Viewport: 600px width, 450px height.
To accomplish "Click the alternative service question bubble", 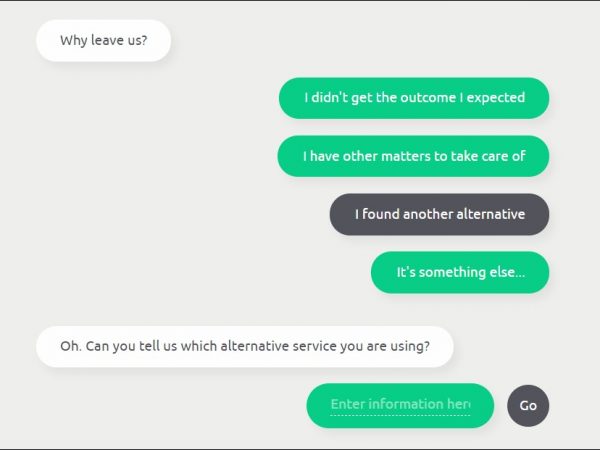I will pos(245,347).
